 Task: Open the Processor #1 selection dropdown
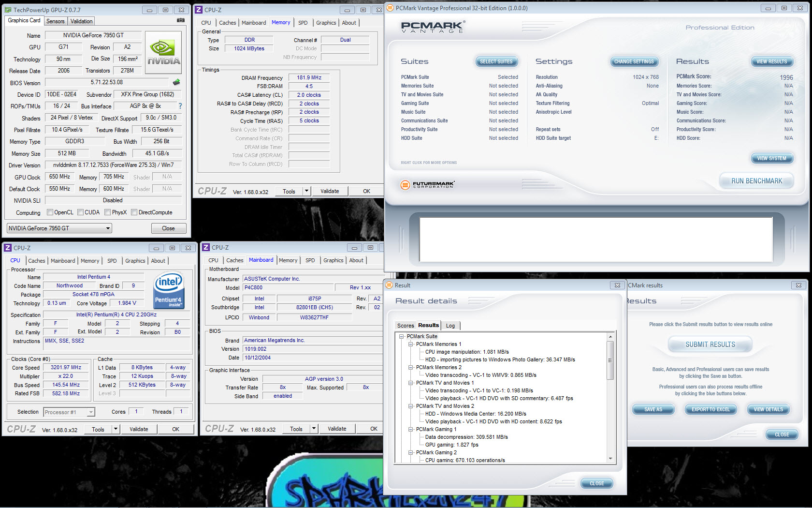[x=69, y=412]
